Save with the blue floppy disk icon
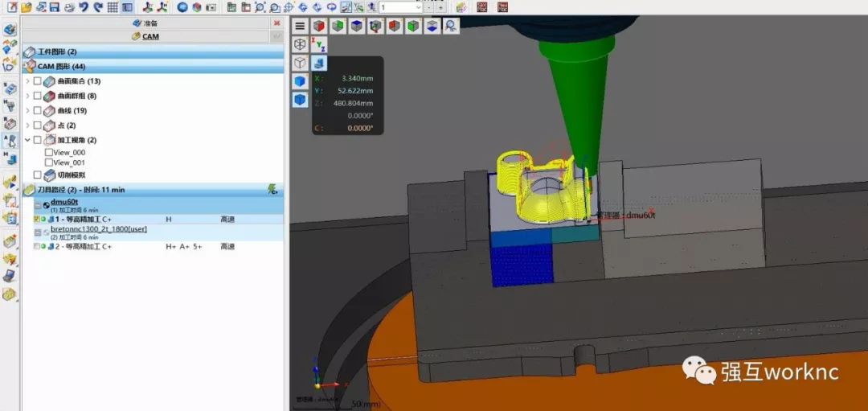868x411 pixels. 55,7
